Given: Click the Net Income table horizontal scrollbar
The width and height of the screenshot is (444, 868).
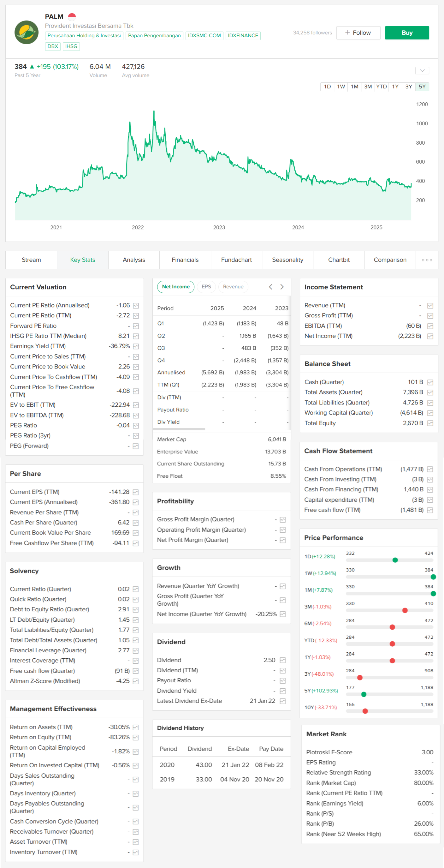Looking at the screenshot, I should coord(179,429).
